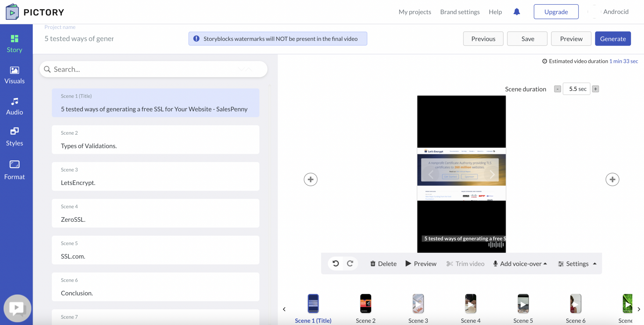The width and height of the screenshot is (644, 325).
Task: Add a scene before with left plus icon
Action: [x=311, y=179]
